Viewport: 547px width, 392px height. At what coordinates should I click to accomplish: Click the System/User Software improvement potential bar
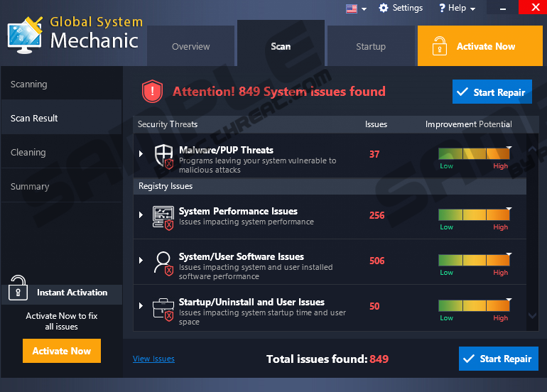tap(474, 260)
